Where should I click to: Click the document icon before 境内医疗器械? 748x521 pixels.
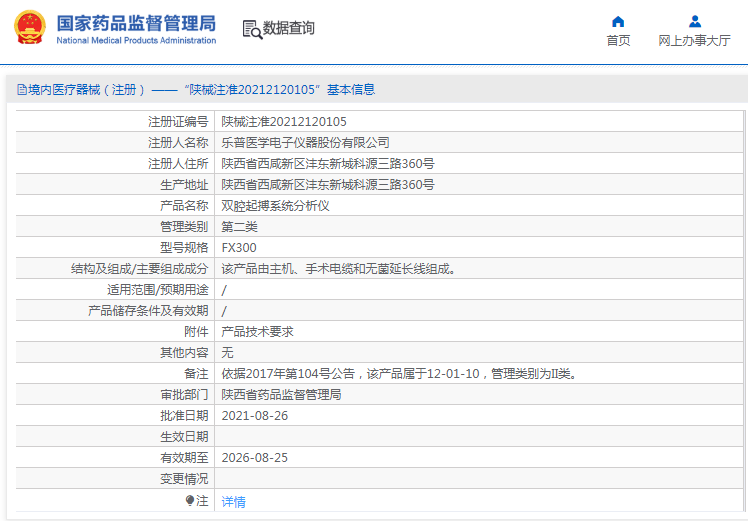[22, 89]
